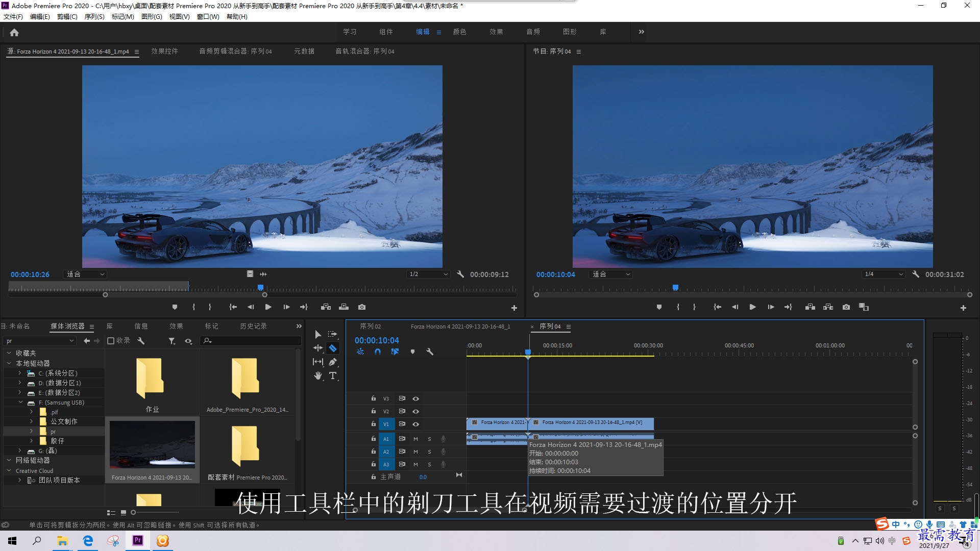980x551 pixels.
Task: Select the Ripple Edit tool
Action: click(x=317, y=348)
